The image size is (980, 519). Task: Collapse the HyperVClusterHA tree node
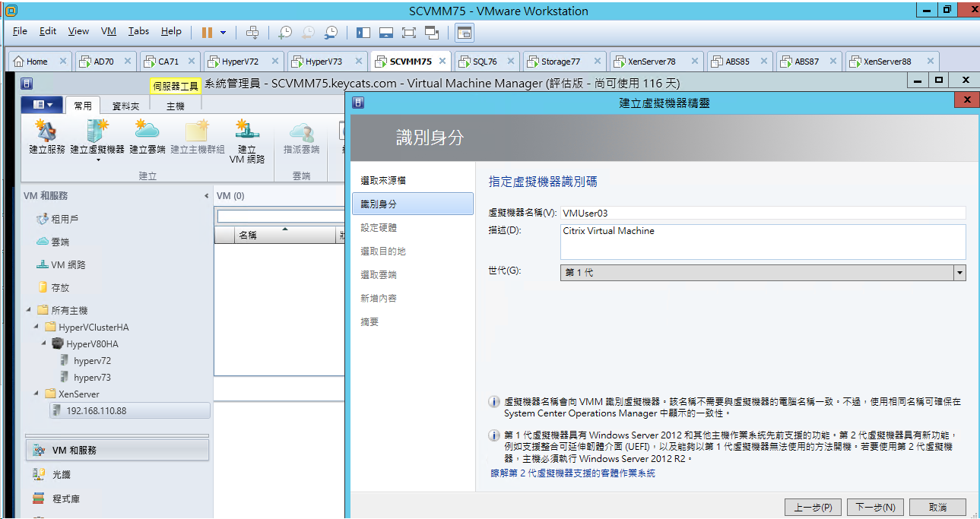(37, 328)
